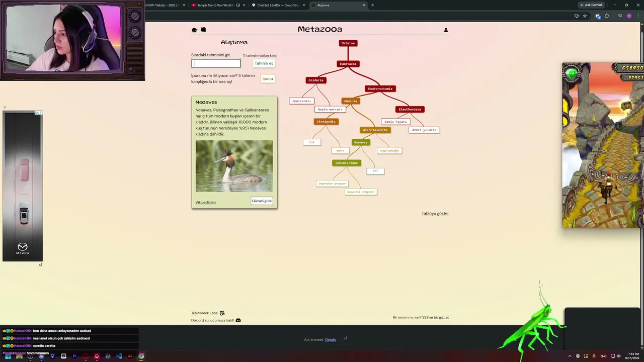Click the mors leaf node

pos(341,150)
